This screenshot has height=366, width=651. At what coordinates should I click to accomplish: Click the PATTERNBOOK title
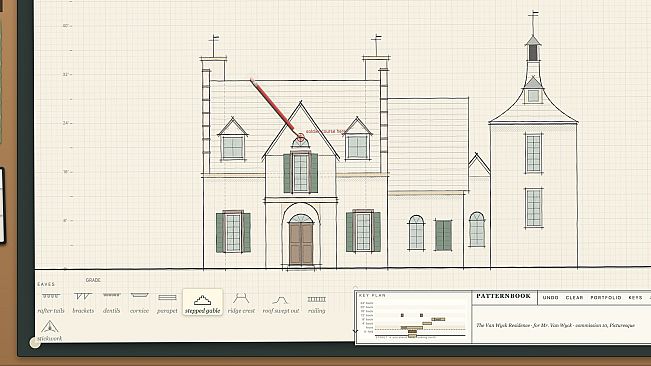tap(504, 296)
